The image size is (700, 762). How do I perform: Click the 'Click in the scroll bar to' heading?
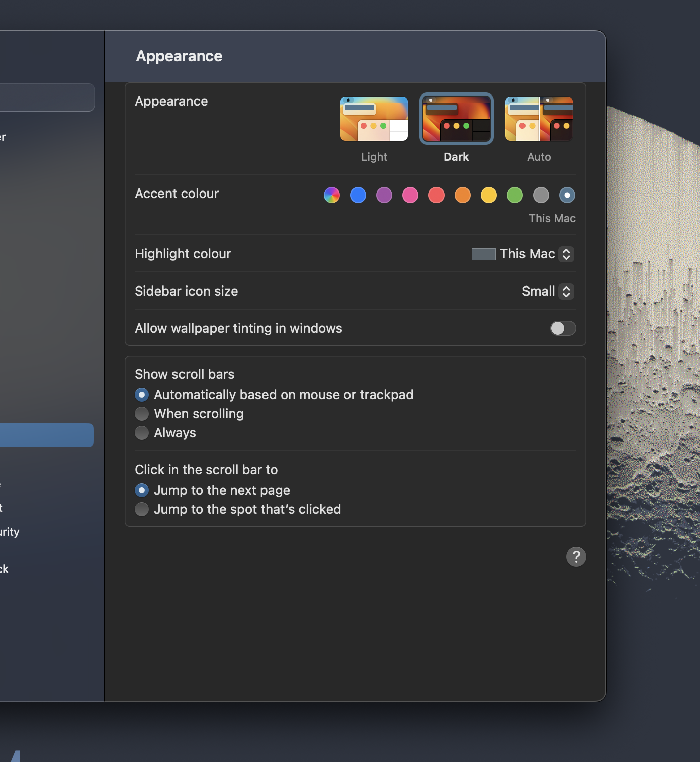206,470
